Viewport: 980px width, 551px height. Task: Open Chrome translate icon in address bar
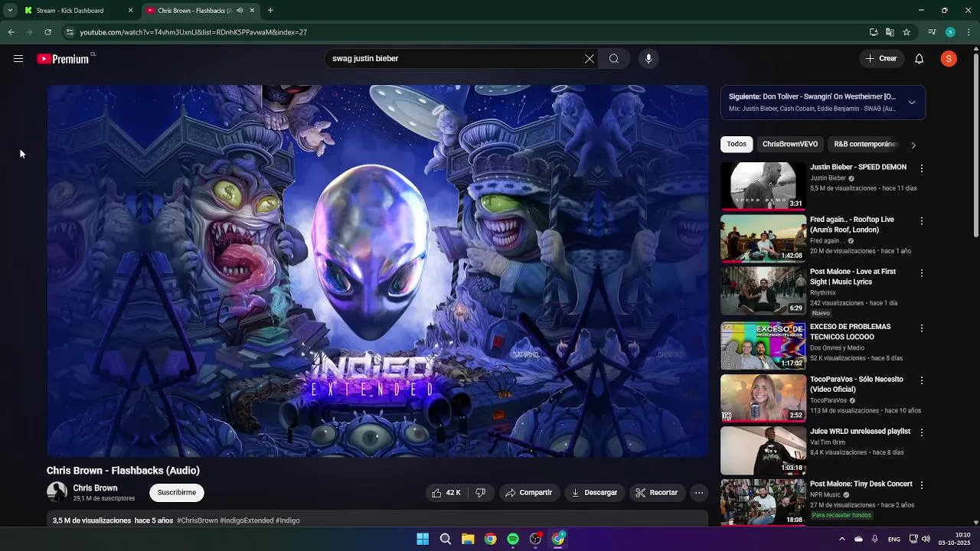[x=890, y=32]
